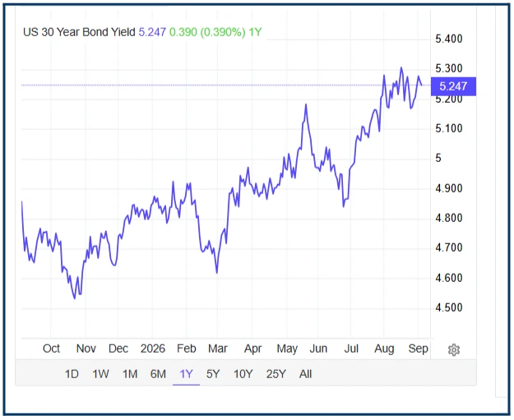Click the Feb x-axis label
The width and height of the screenshot is (514, 420).
coord(186,348)
